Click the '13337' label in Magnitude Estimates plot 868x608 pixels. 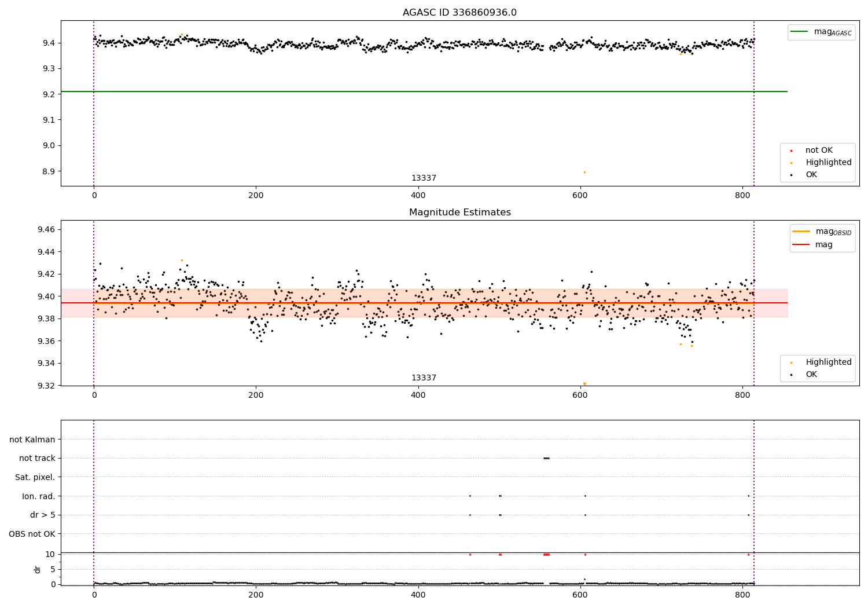coord(424,378)
